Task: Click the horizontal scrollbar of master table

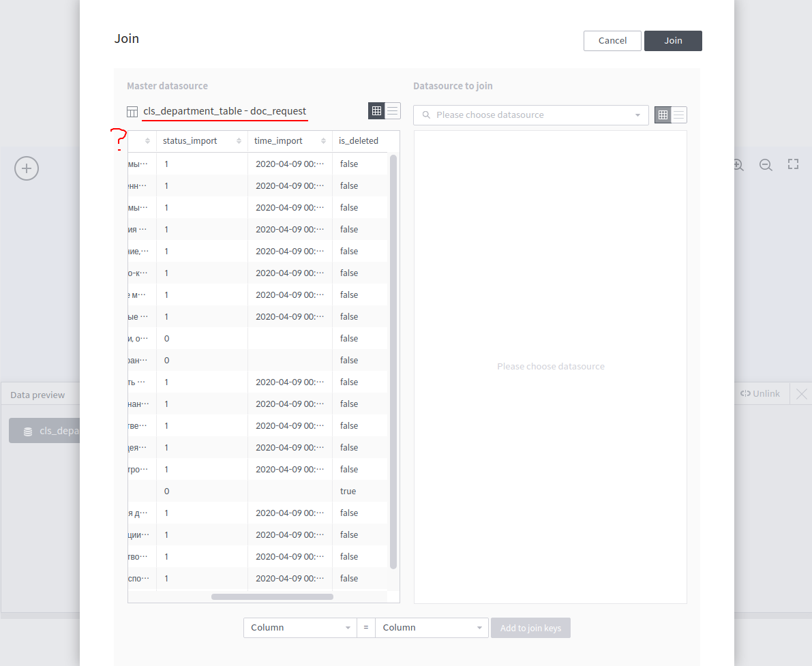Action: pos(272,596)
